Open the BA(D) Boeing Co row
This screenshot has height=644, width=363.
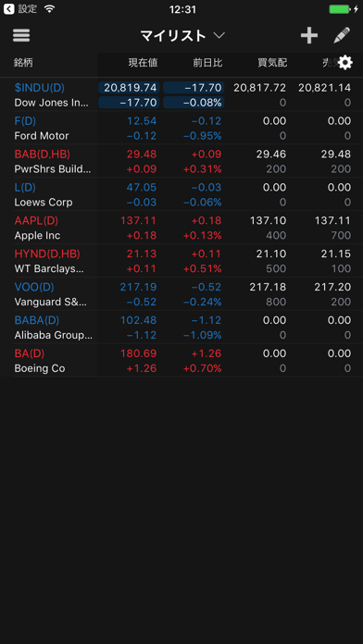(181, 361)
